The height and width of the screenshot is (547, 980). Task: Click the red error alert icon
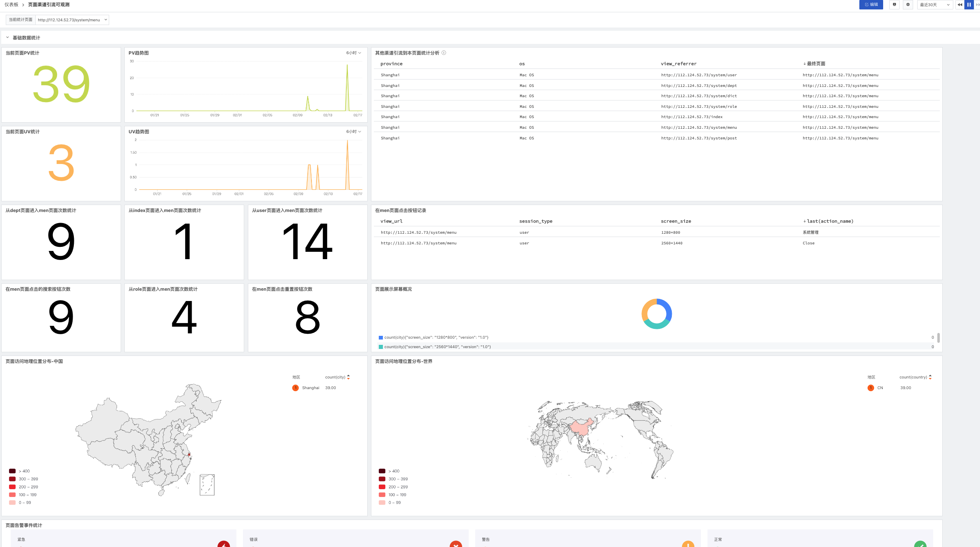[x=456, y=544]
